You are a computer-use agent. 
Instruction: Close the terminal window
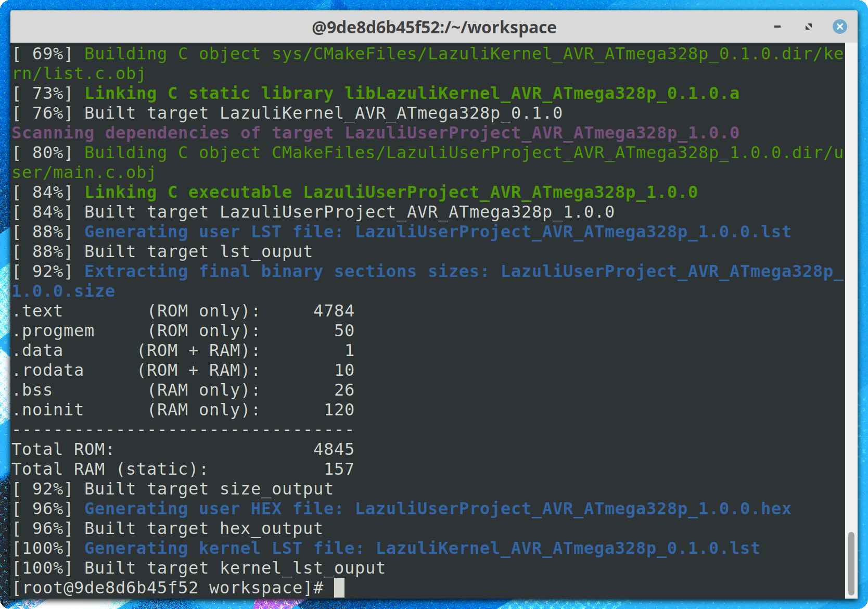click(839, 26)
